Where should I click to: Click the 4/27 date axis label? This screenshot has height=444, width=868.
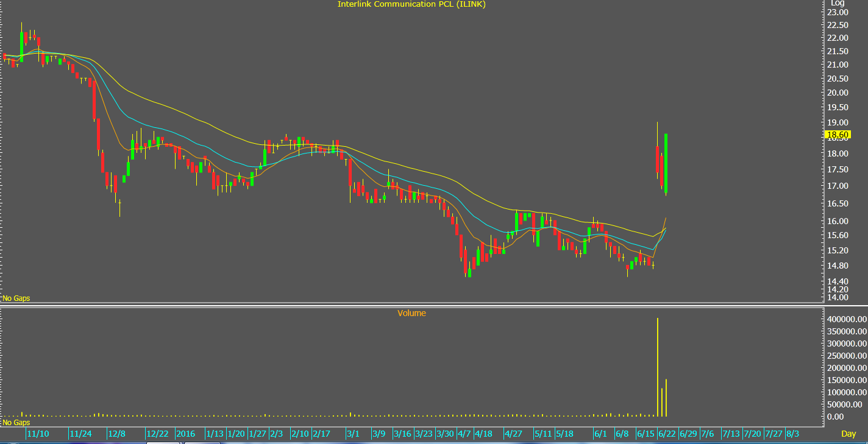pyautogui.click(x=513, y=434)
